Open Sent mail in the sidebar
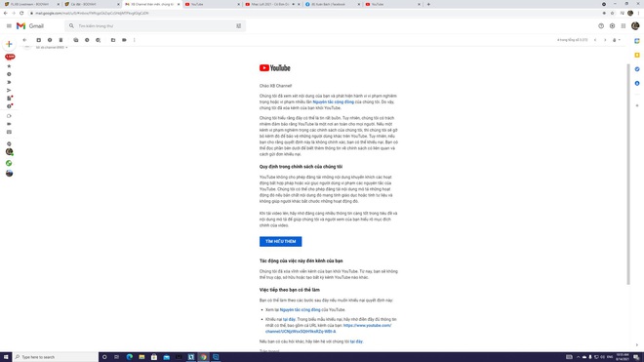 (x=9, y=90)
